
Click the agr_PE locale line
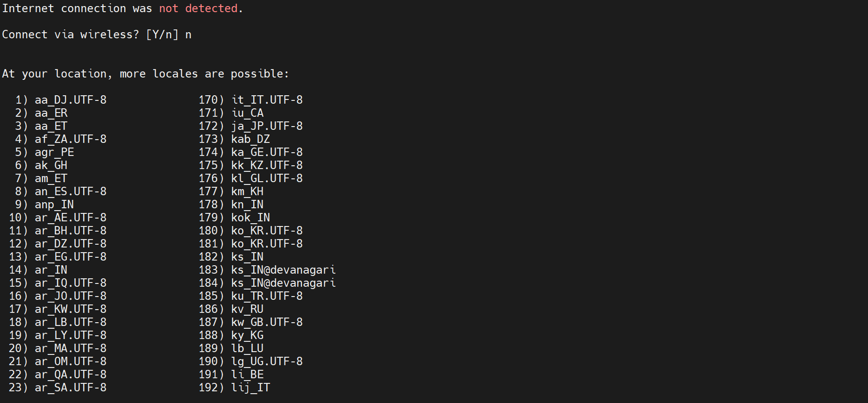pos(54,152)
